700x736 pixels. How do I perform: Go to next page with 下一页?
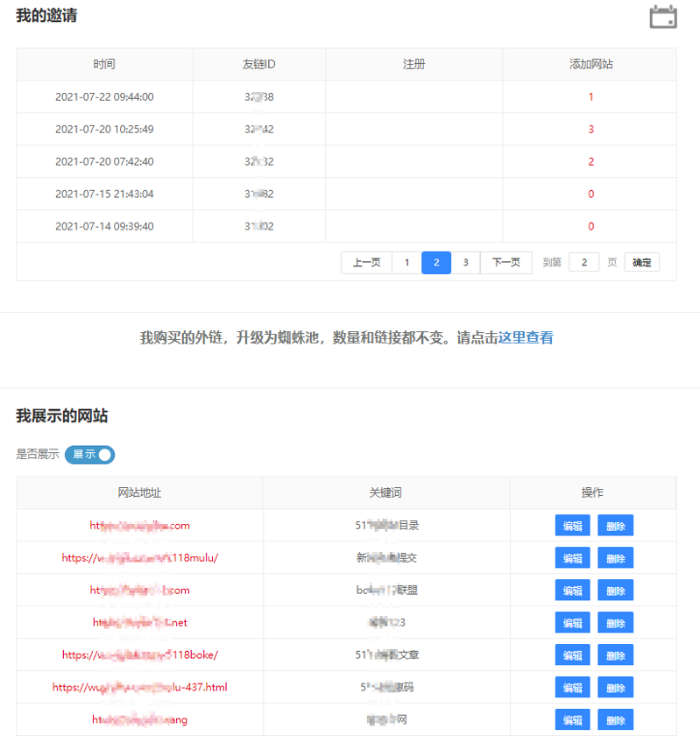pos(506,262)
